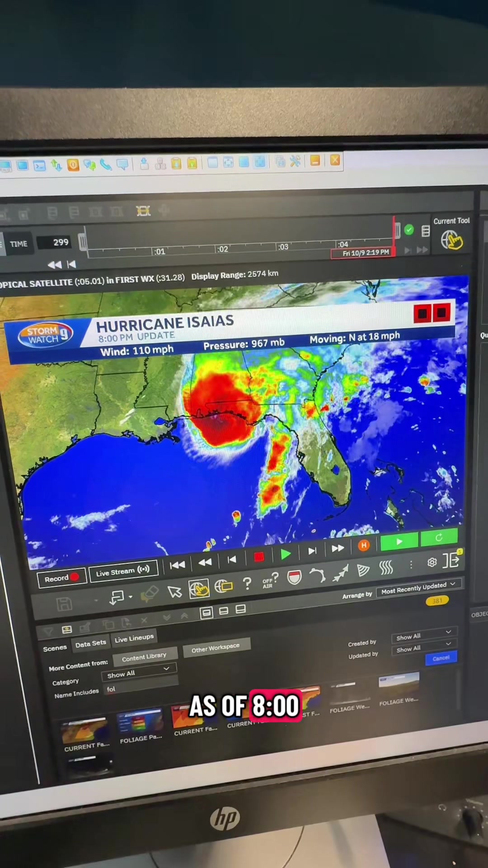Pick the radar sweep cone tool
Image resolution: width=488 pixels, height=868 pixels.
click(363, 570)
